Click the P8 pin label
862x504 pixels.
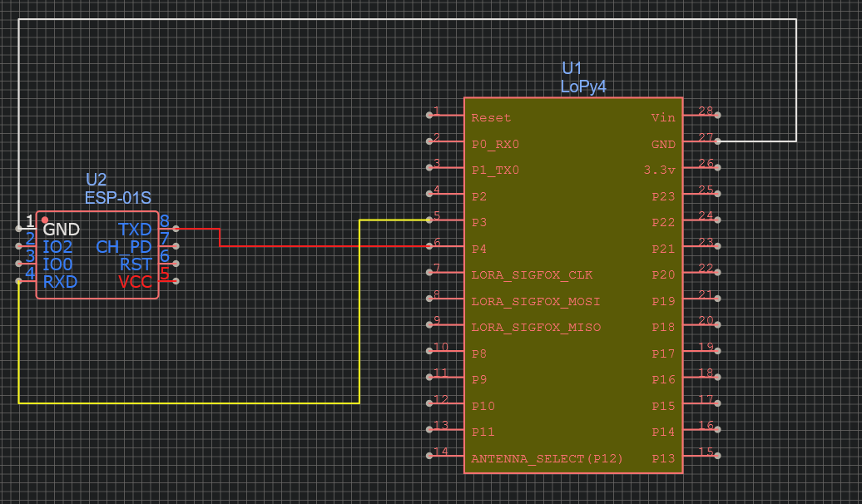(x=478, y=353)
